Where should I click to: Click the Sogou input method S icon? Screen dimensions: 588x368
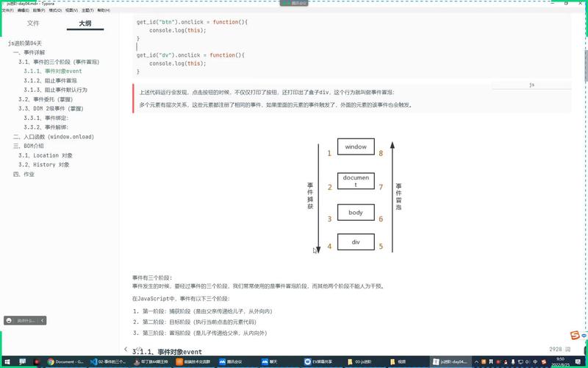[x=575, y=335]
